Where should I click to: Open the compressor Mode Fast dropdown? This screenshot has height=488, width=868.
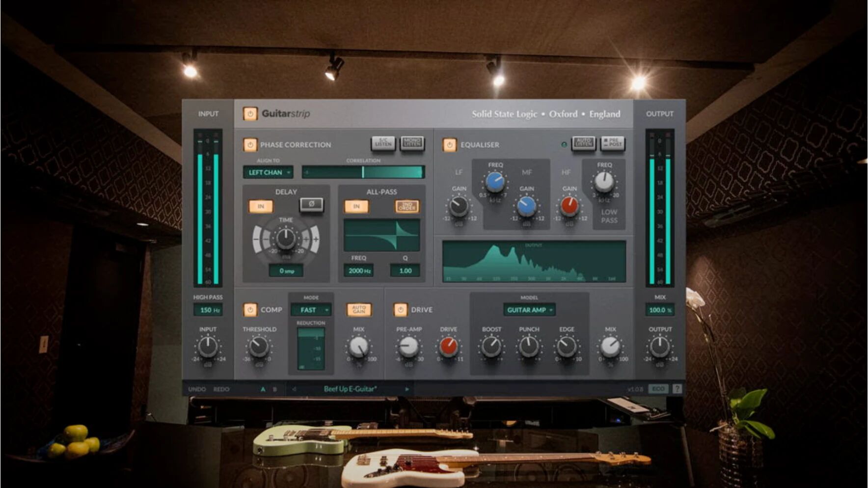tap(311, 310)
